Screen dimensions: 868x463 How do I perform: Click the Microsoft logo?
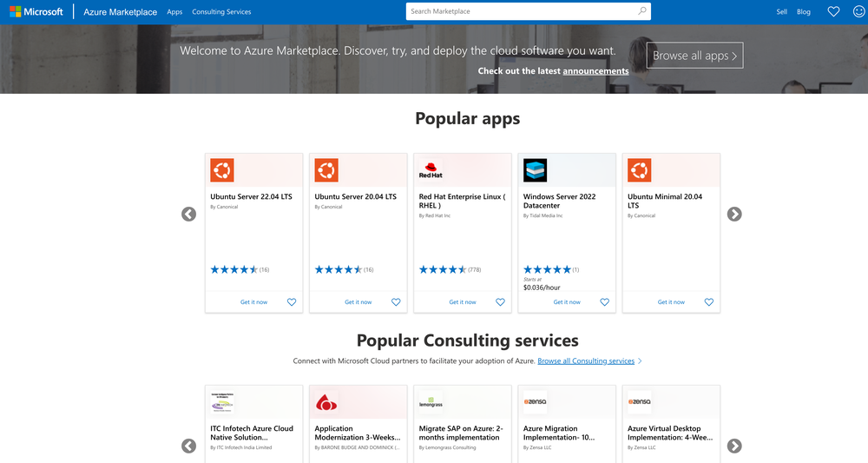[36, 11]
